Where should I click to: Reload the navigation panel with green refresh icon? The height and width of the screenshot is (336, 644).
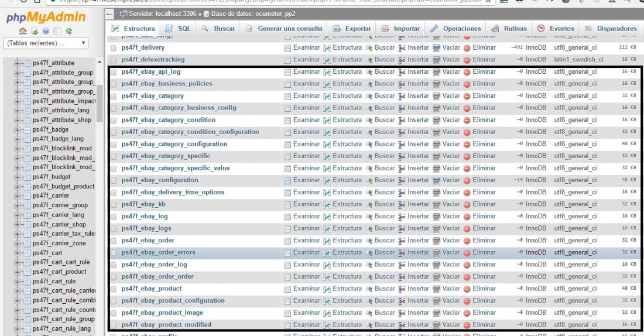click(69, 31)
